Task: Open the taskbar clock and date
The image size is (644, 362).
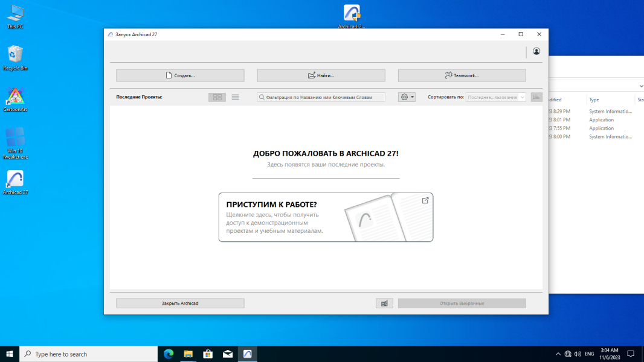Action: coord(610,354)
